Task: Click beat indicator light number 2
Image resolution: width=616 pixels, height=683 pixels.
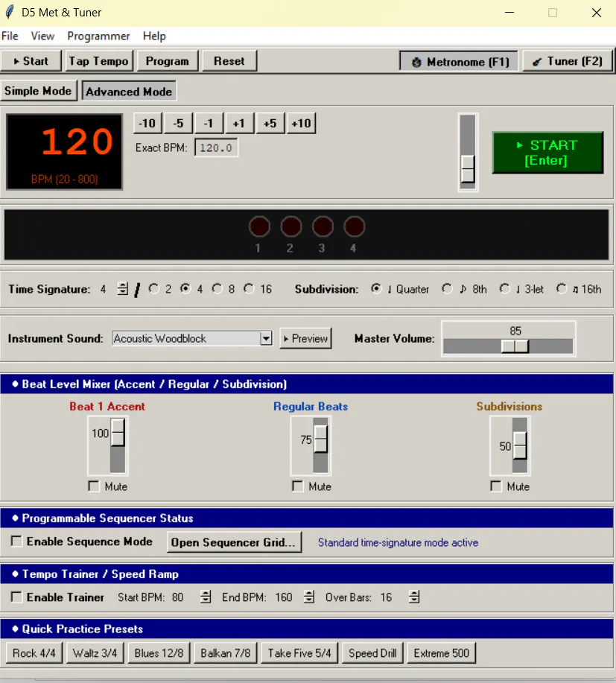Action: [290, 226]
